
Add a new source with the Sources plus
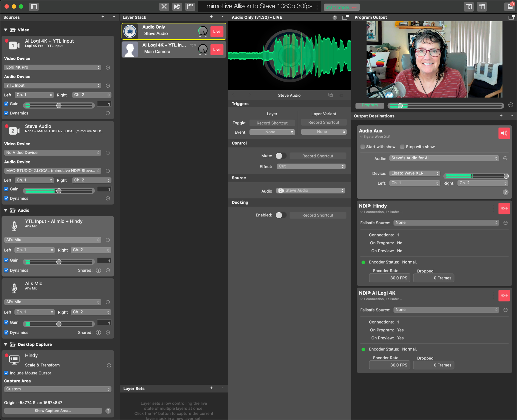(x=103, y=17)
